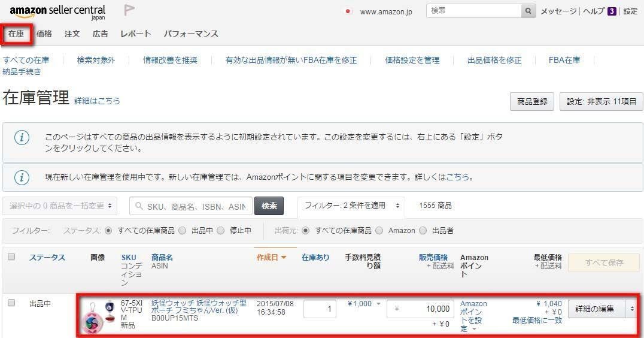The image size is (644, 338).
Task: Select status radio 停止中
Action: pyautogui.click(x=221, y=231)
